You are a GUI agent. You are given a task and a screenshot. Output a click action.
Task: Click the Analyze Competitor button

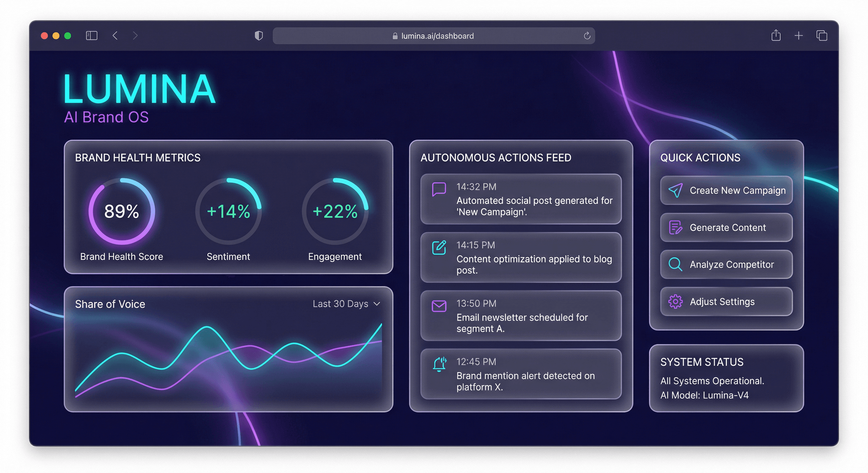[x=726, y=264]
